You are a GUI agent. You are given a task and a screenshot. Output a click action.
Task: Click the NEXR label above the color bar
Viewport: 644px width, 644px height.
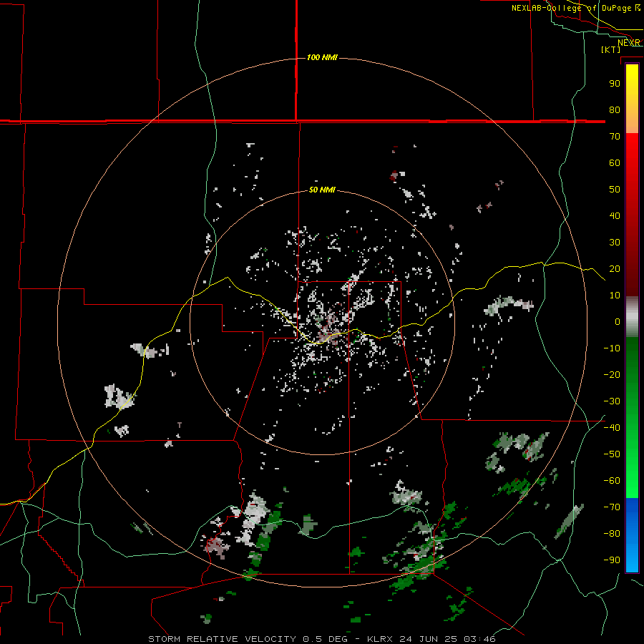[629, 43]
